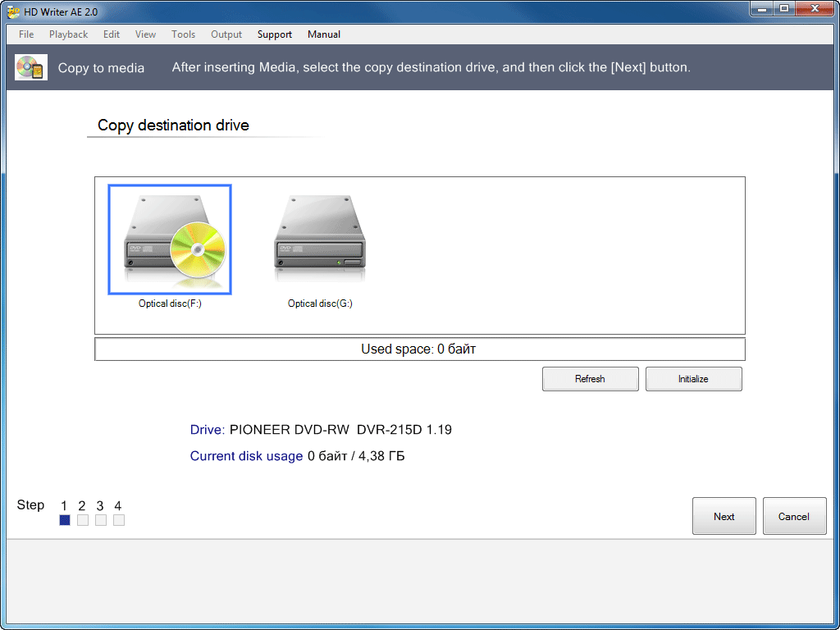This screenshot has width=840, height=630.
Task: Select the Optical disc (F:) drive icon
Action: click(x=170, y=240)
